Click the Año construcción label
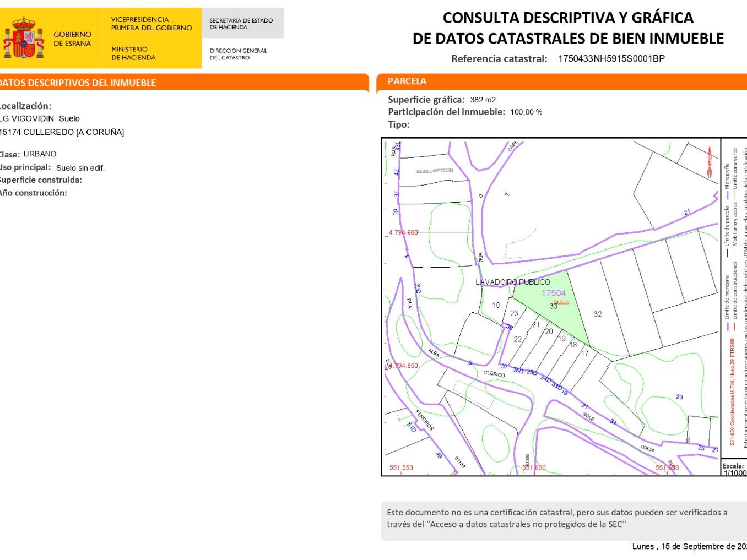The height and width of the screenshot is (560, 747). [33, 193]
